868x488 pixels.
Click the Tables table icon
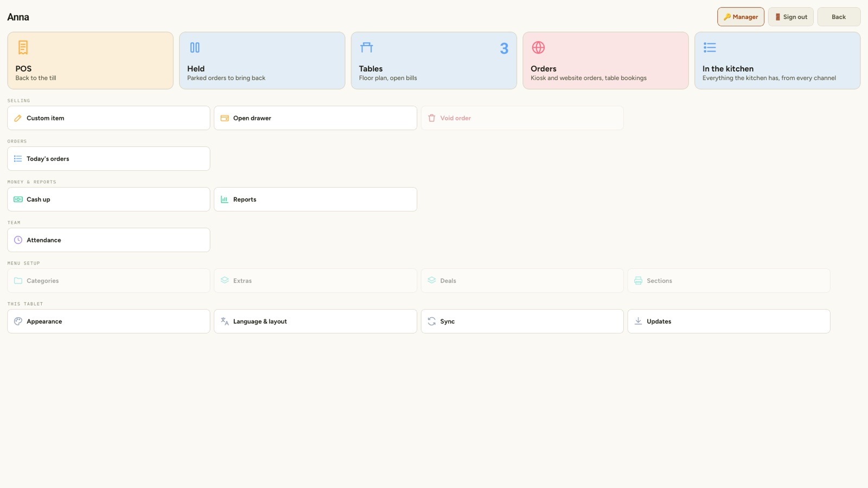click(x=367, y=48)
